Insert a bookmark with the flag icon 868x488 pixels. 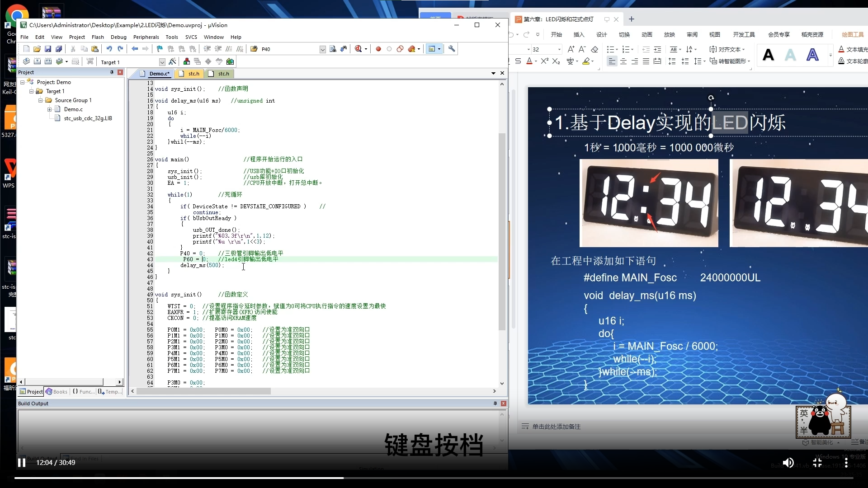click(x=160, y=49)
